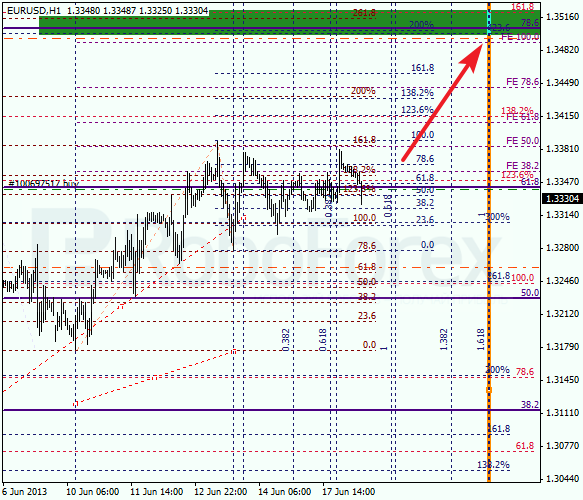Image resolution: width=583 pixels, height=500 pixels.
Task: Click the 261.8 label inside green zone
Action: click(364, 13)
